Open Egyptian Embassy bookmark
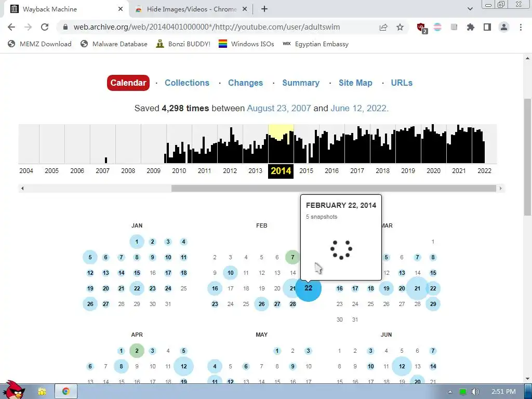Image resolution: width=532 pixels, height=399 pixels. 315,44
